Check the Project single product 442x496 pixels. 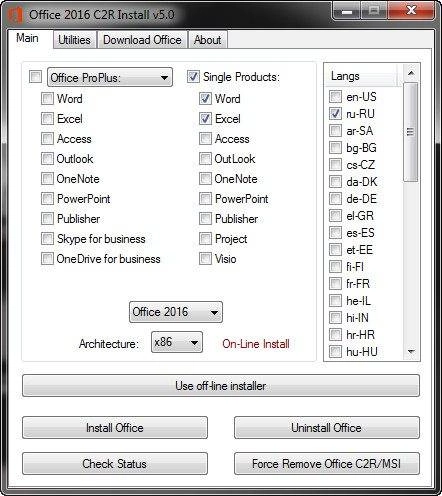click(x=205, y=239)
